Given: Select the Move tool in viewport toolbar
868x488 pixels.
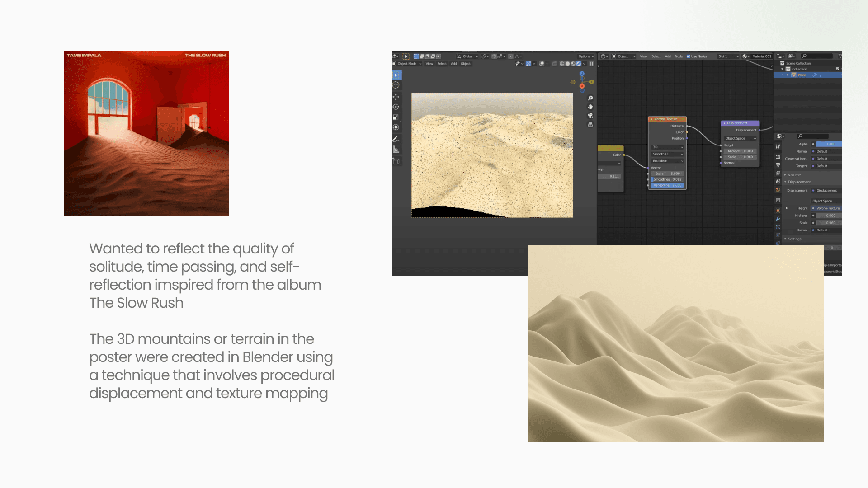Looking at the screenshot, I should [396, 97].
